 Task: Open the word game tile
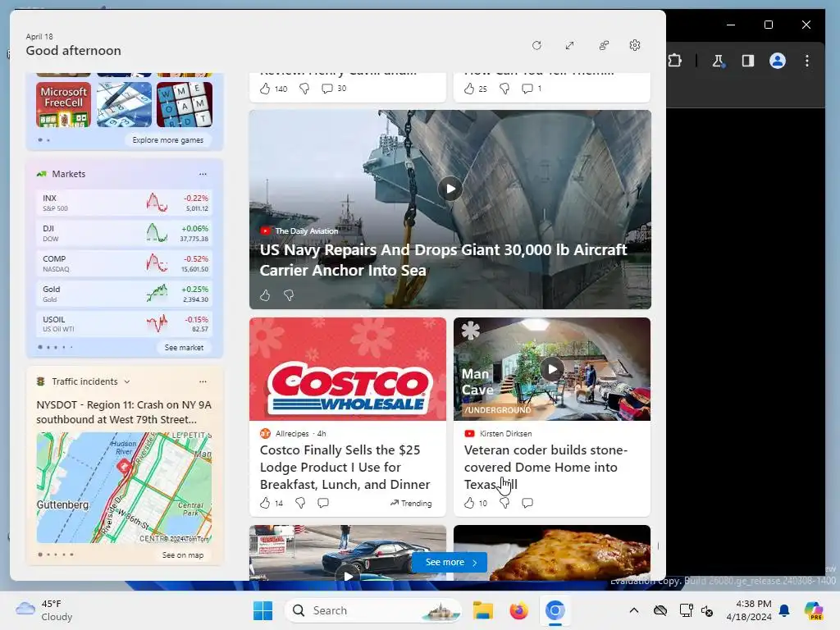pyautogui.click(x=185, y=104)
